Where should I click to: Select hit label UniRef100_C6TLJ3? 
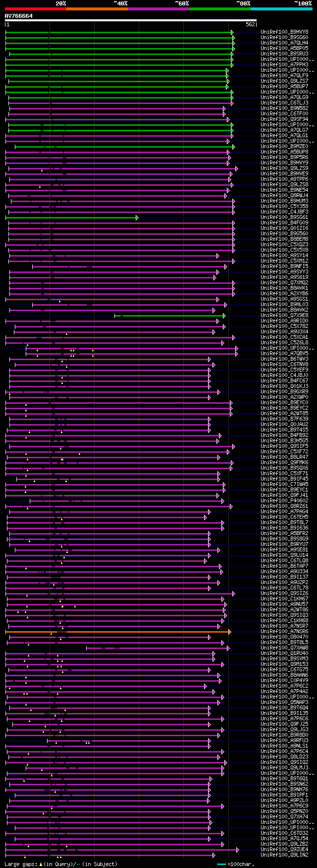pos(284,103)
